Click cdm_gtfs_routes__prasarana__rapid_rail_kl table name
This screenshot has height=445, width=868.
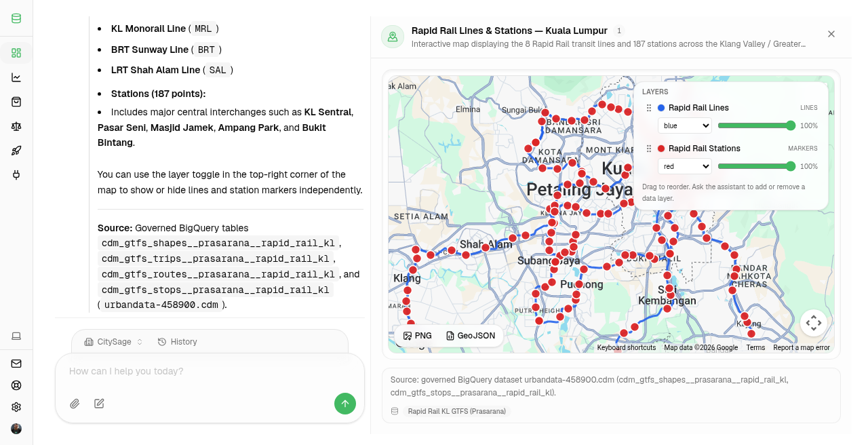coord(218,275)
